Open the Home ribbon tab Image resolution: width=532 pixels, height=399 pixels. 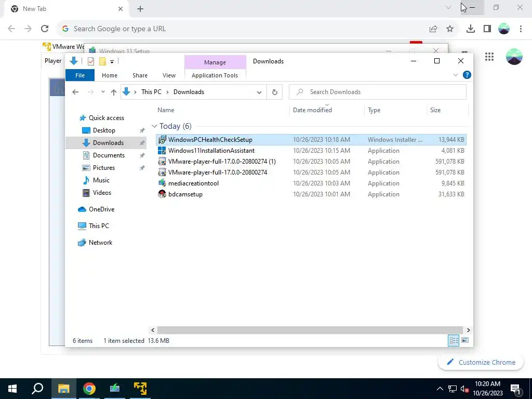coord(110,75)
